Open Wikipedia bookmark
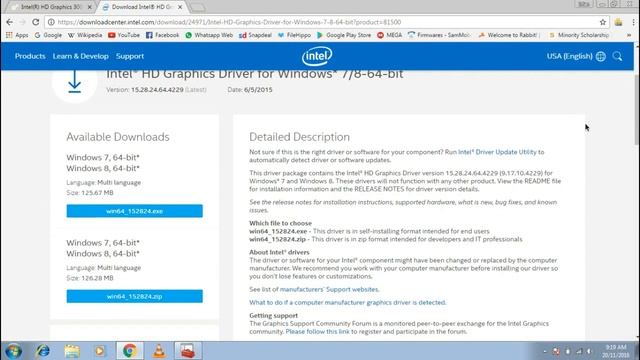This screenshot has height=360, width=640. 85,35
